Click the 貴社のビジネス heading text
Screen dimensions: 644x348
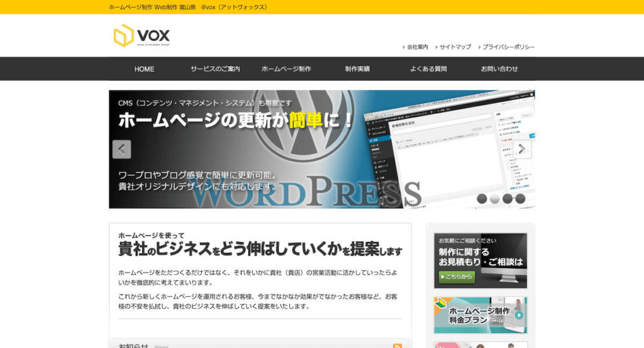pyautogui.click(x=260, y=249)
